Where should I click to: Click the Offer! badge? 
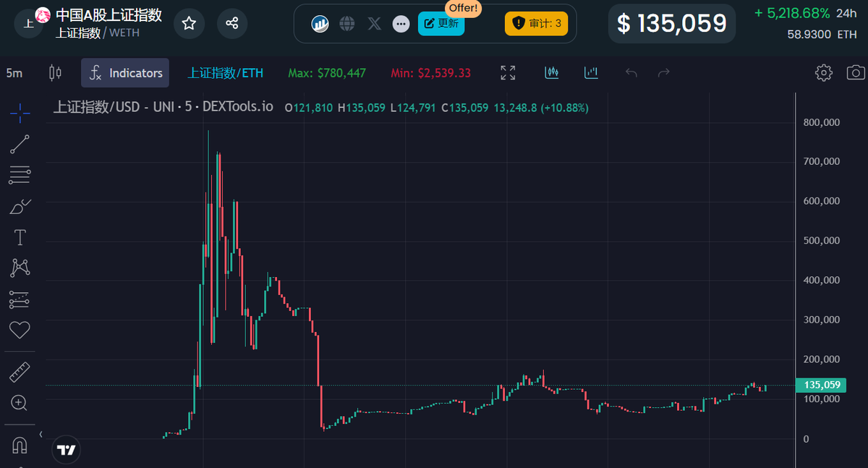click(463, 8)
